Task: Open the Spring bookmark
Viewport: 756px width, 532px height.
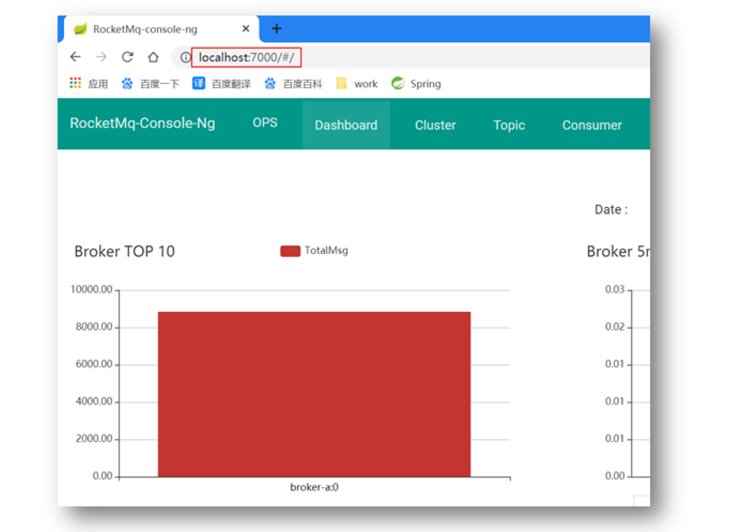Action: (x=416, y=84)
